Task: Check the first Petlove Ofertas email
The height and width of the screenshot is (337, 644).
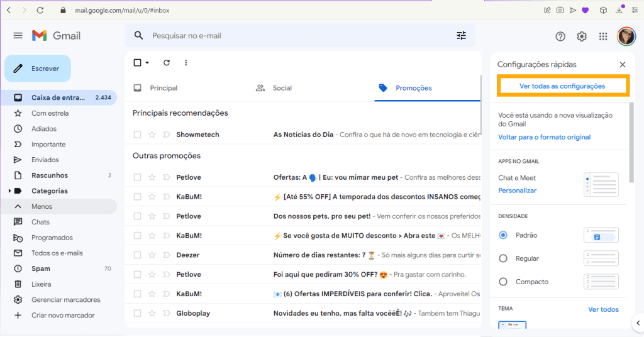Action: point(137,177)
